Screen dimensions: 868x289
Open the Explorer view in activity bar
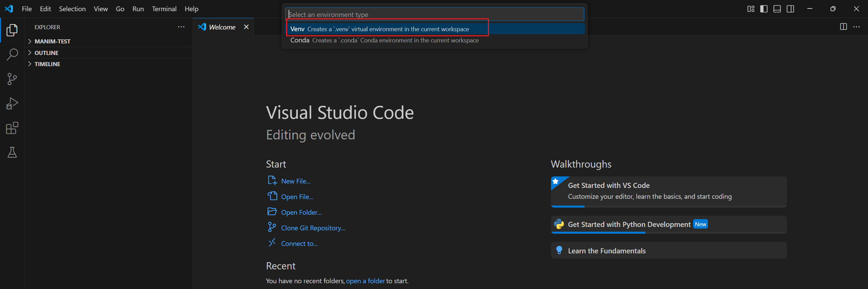[12, 30]
